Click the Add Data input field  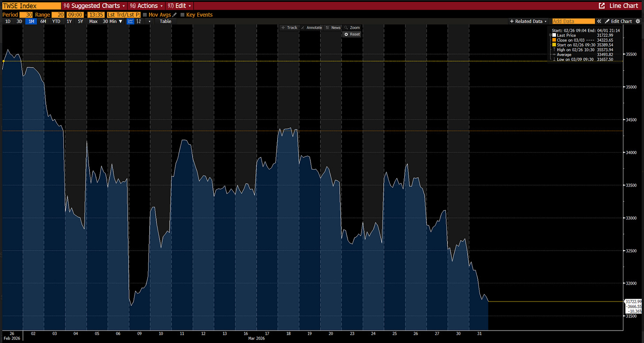(x=573, y=21)
